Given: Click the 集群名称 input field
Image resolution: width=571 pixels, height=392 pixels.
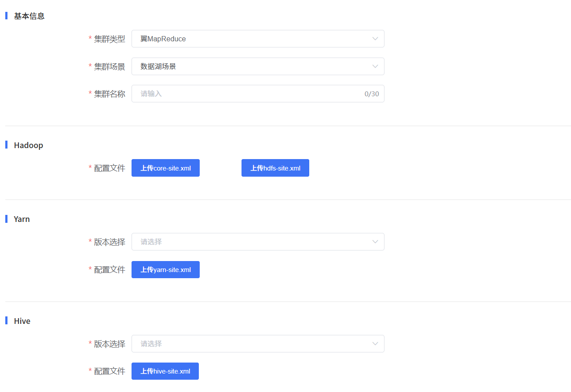Looking at the screenshot, I should pos(258,94).
